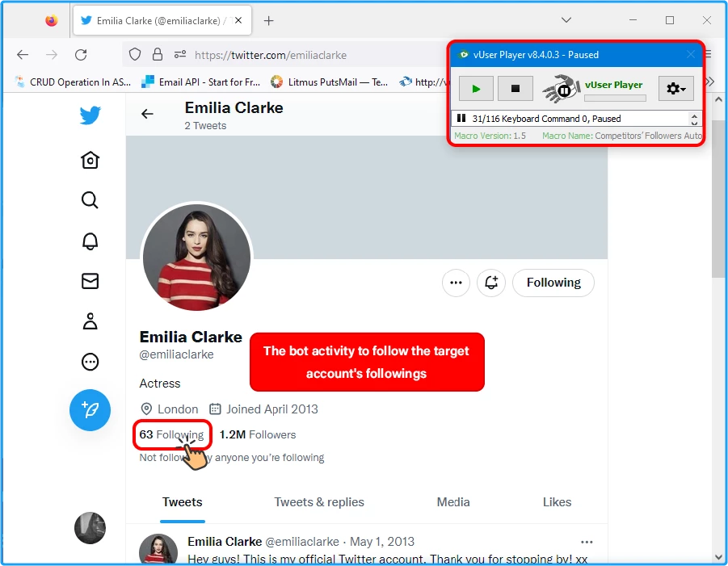Click the tweet author avatar
728x566 pixels.
click(158, 550)
